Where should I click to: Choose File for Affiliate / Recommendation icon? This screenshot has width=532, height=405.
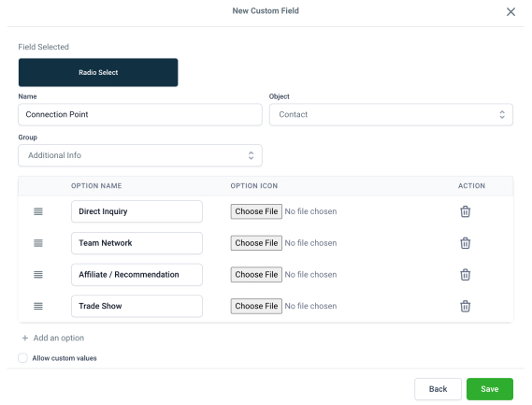(x=256, y=275)
